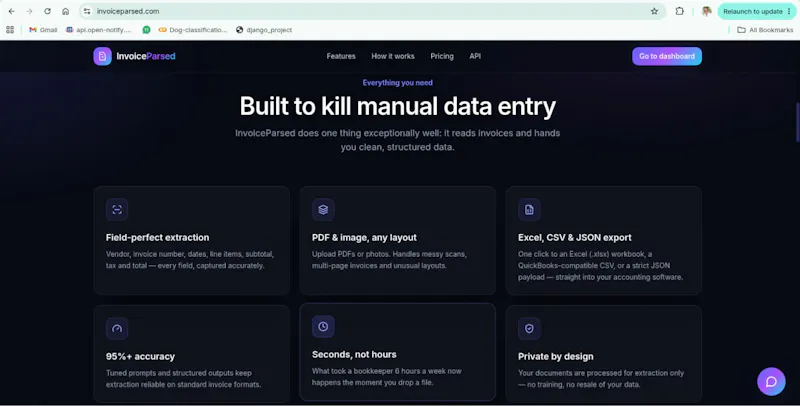
Task: Open the Dog-classification bookmark
Action: coord(193,30)
